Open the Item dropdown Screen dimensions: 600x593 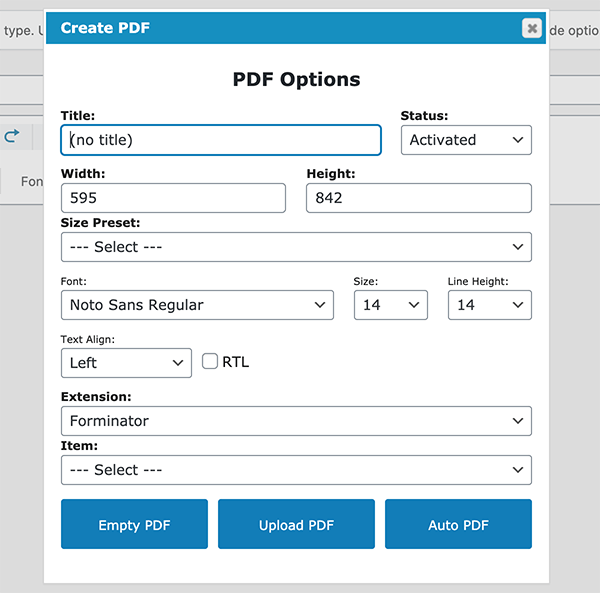pos(296,470)
